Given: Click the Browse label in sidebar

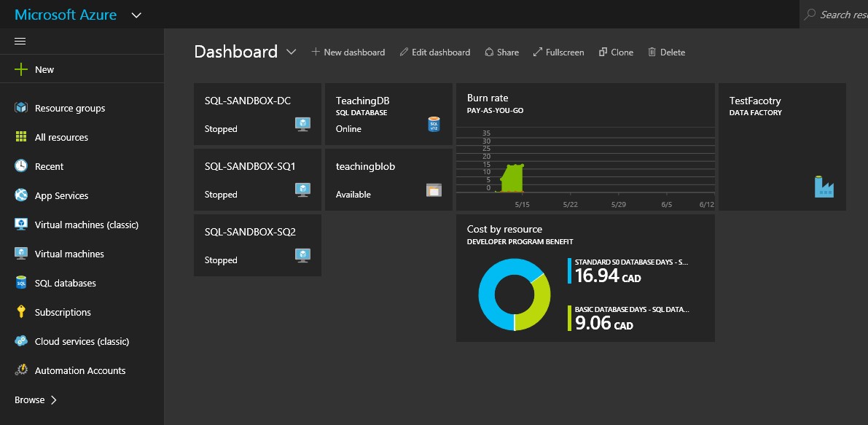Looking at the screenshot, I should point(29,399).
